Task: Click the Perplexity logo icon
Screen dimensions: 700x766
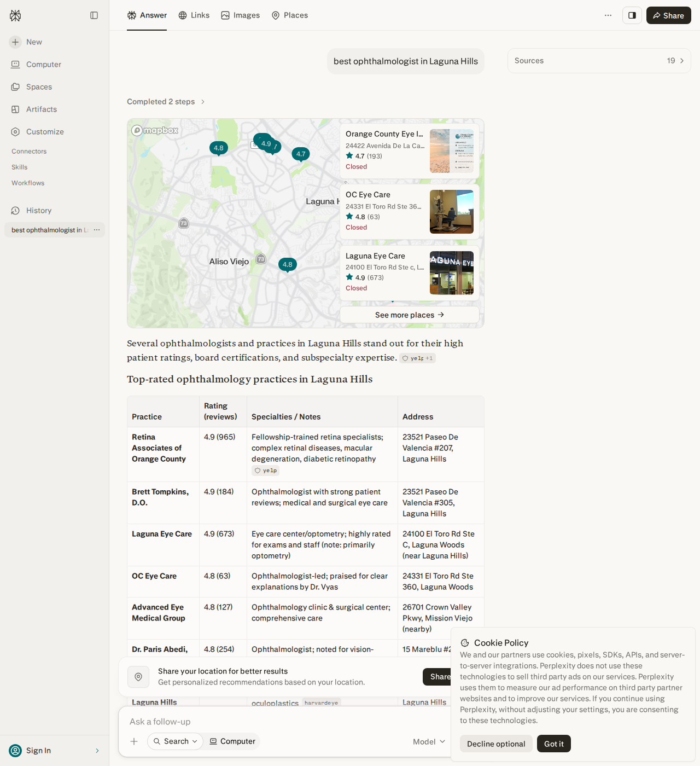Action: 15,15
